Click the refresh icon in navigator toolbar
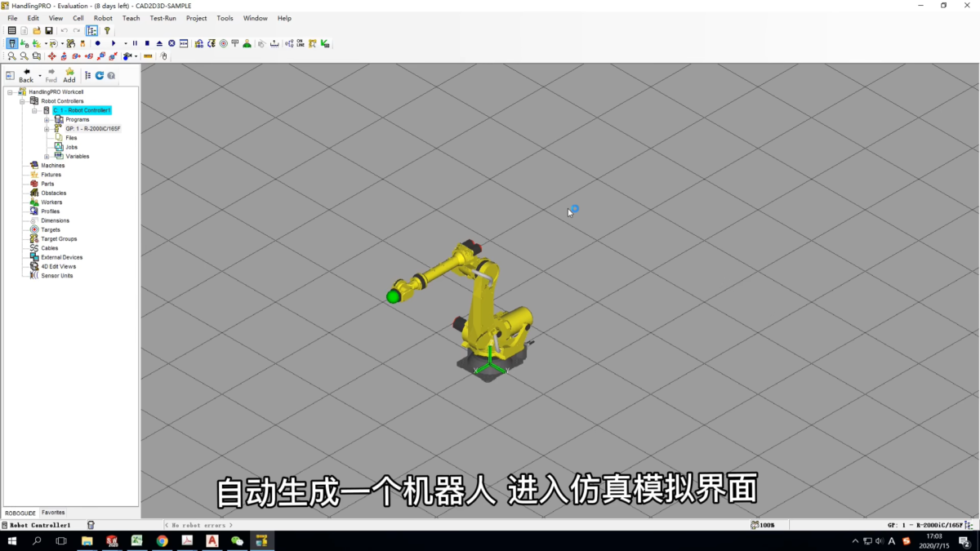 coord(100,75)
